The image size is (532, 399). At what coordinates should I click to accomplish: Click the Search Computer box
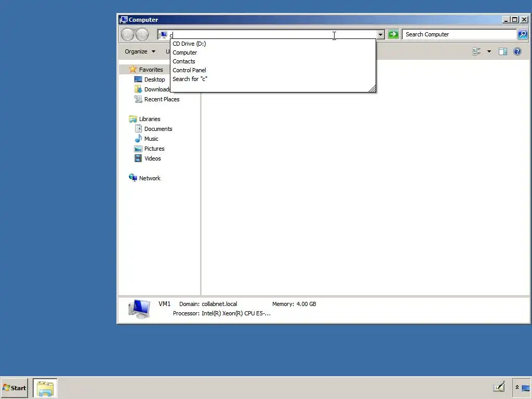(460, 34)
